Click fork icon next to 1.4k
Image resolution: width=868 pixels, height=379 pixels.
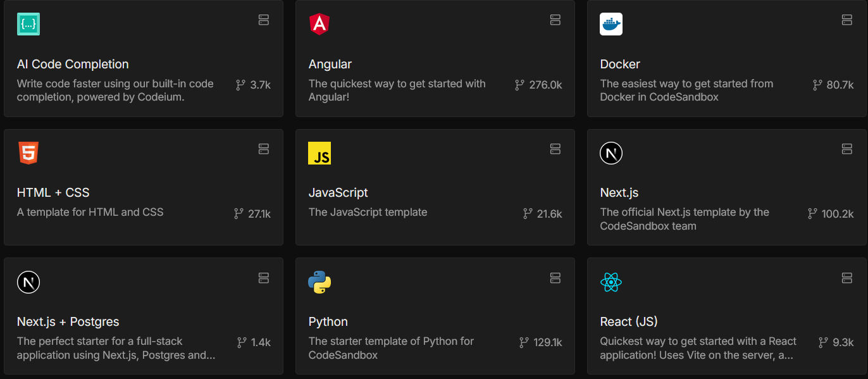[242, 342]
